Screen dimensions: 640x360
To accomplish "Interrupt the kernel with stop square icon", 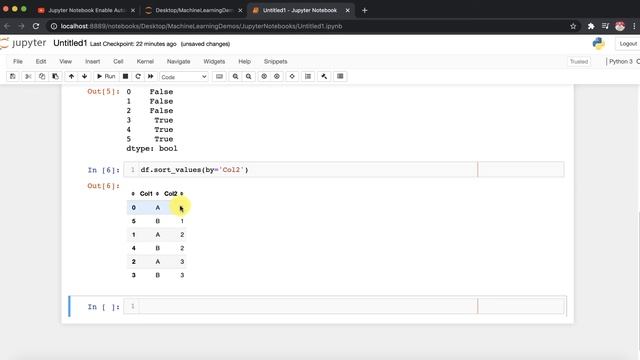I will click(x=126, y=76).
